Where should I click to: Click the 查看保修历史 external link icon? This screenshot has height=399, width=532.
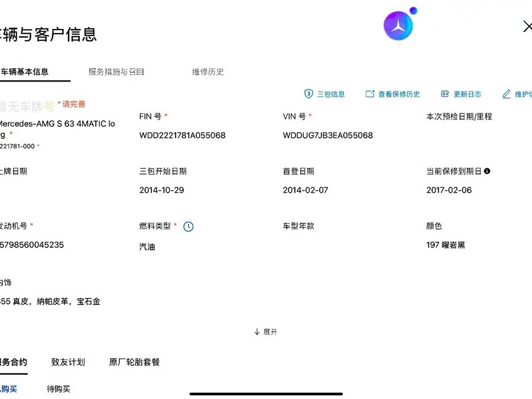(370, 93)
